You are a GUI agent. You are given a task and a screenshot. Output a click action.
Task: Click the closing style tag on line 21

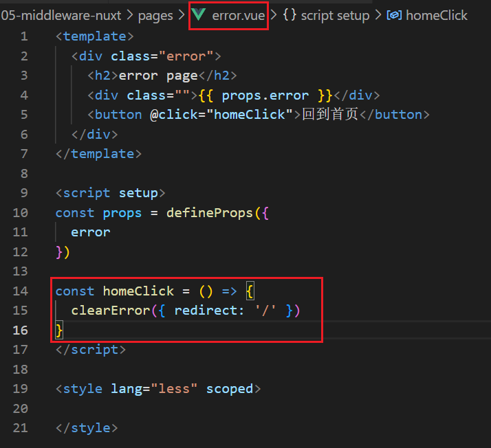[87, 428]
